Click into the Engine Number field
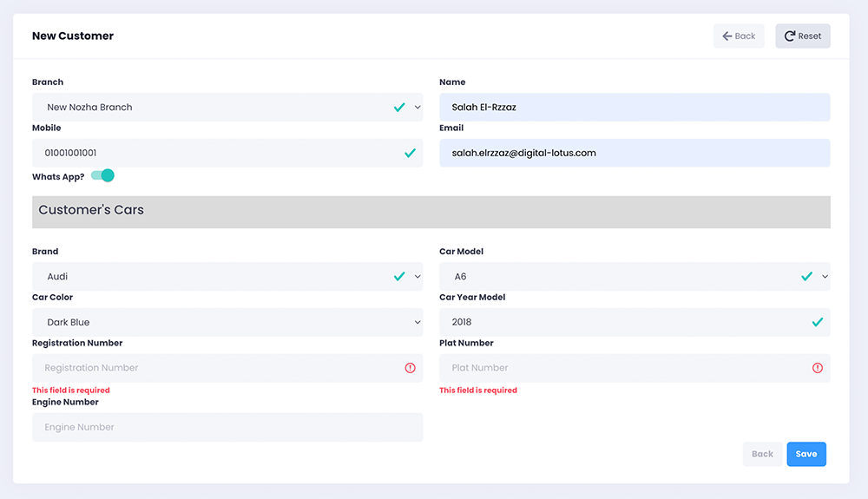 (227, 427)
